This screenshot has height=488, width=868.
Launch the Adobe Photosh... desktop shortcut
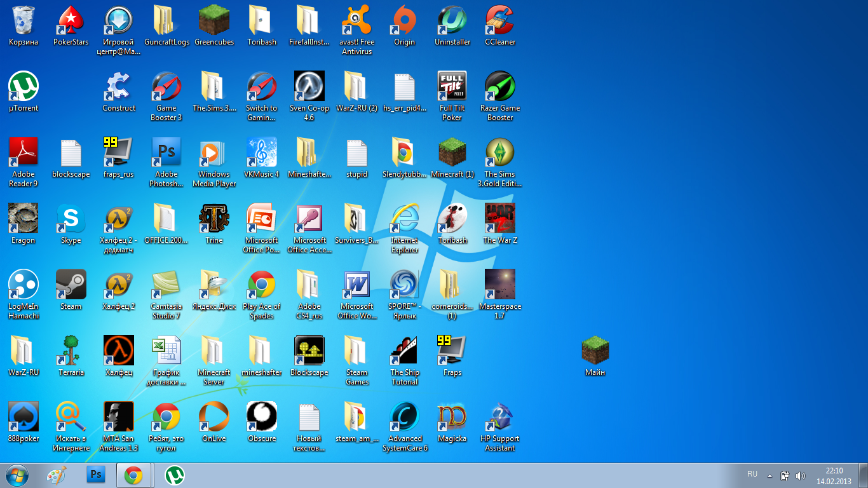coord(166,152)
